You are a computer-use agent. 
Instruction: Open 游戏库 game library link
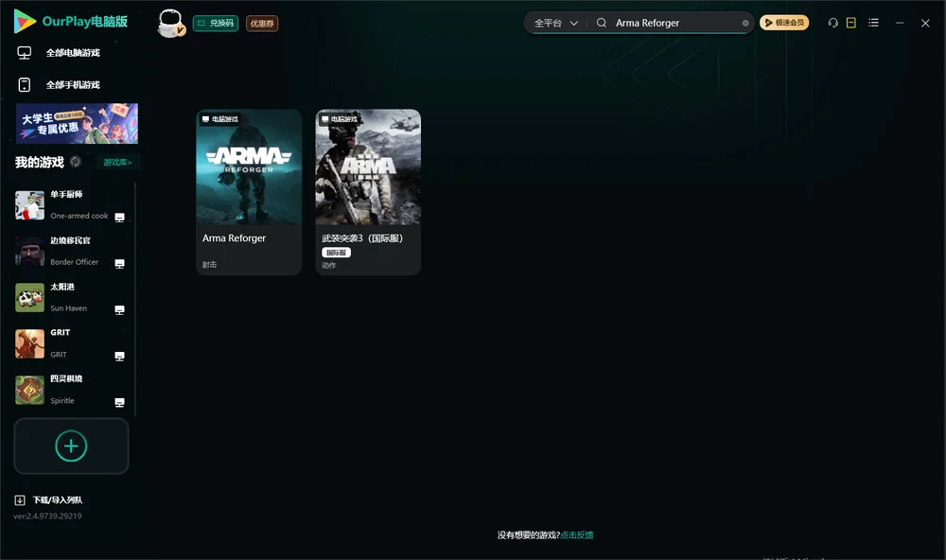click(117, 163)
